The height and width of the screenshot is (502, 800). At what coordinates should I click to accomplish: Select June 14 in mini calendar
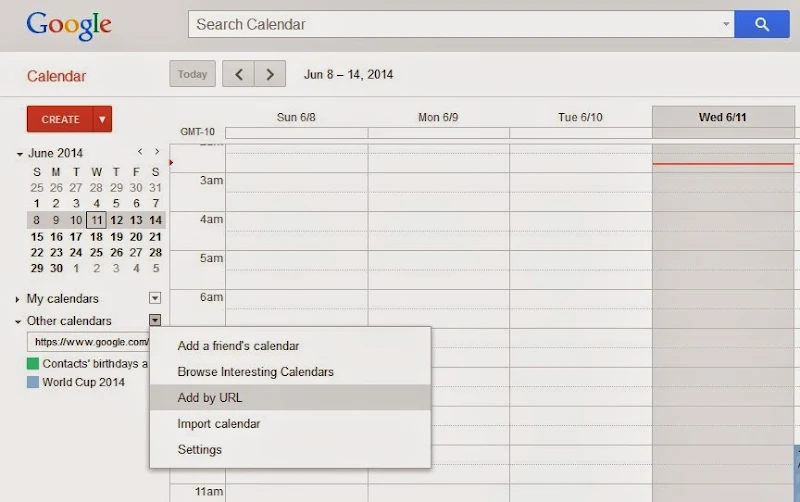pos(156,220)
